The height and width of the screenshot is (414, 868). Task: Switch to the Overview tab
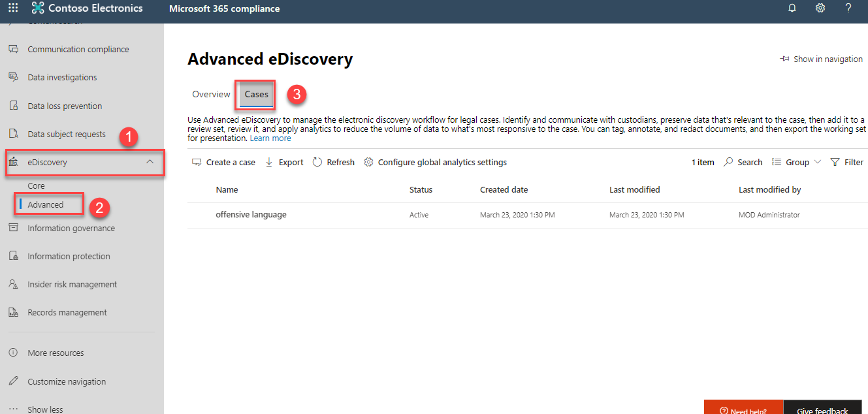[x=211, y=94]
